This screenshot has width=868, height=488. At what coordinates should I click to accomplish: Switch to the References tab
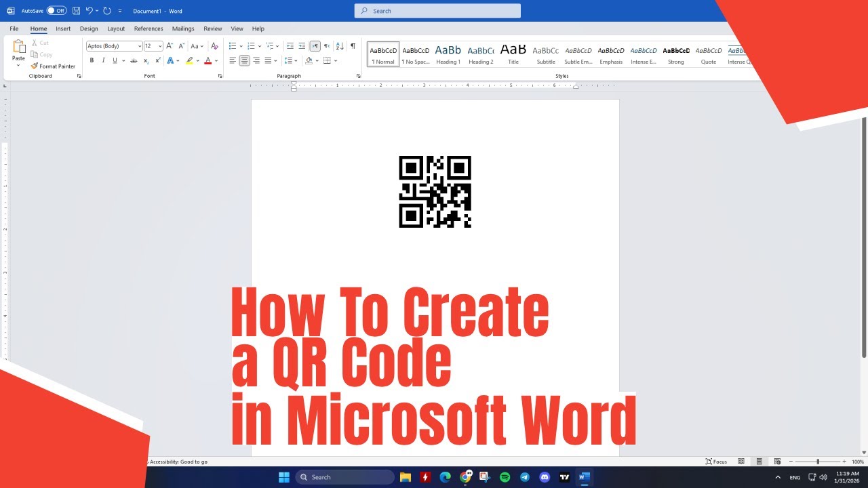click(x=149, y=28)
